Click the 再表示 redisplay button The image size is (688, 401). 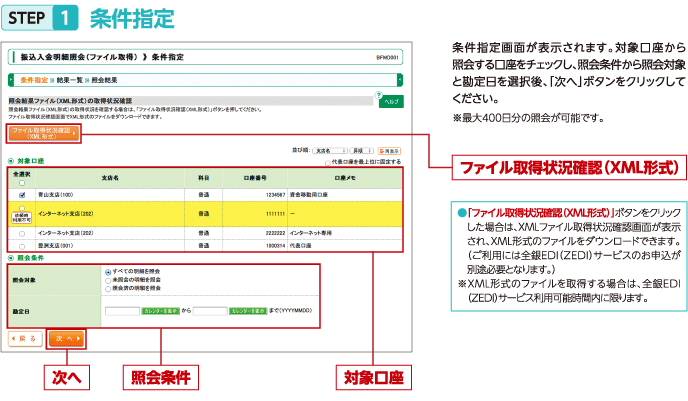coord(389,149)
